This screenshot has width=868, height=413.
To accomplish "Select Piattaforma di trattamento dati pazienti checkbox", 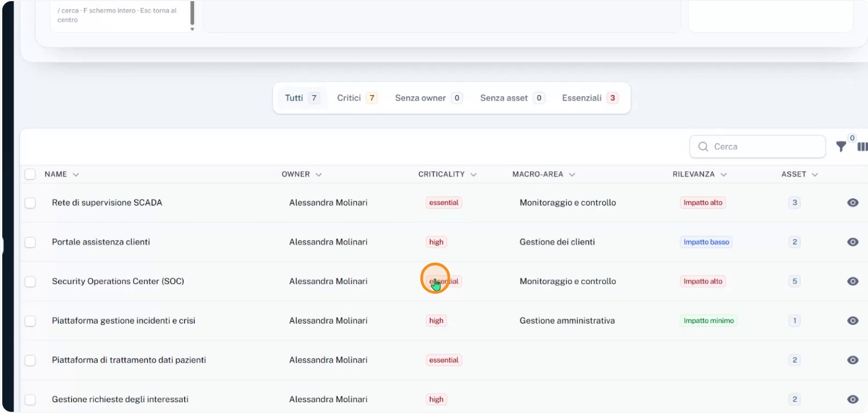I will tap(30, 360).
